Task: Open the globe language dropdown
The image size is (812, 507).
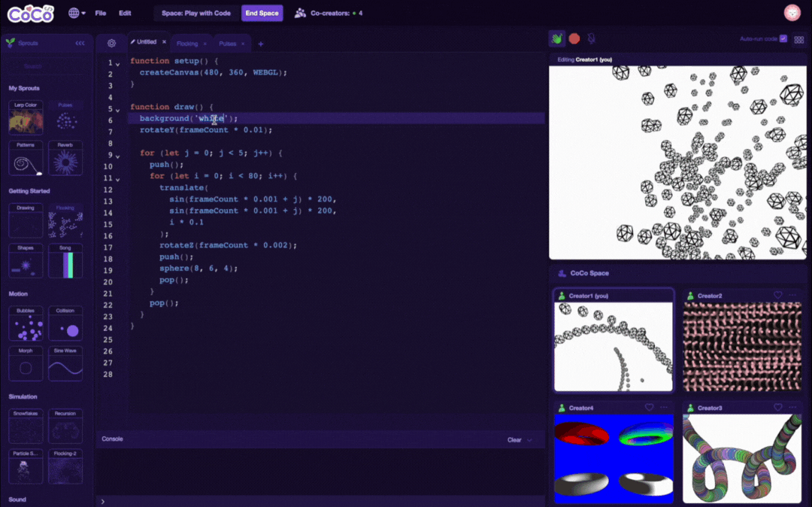Action: coord(77,13)
